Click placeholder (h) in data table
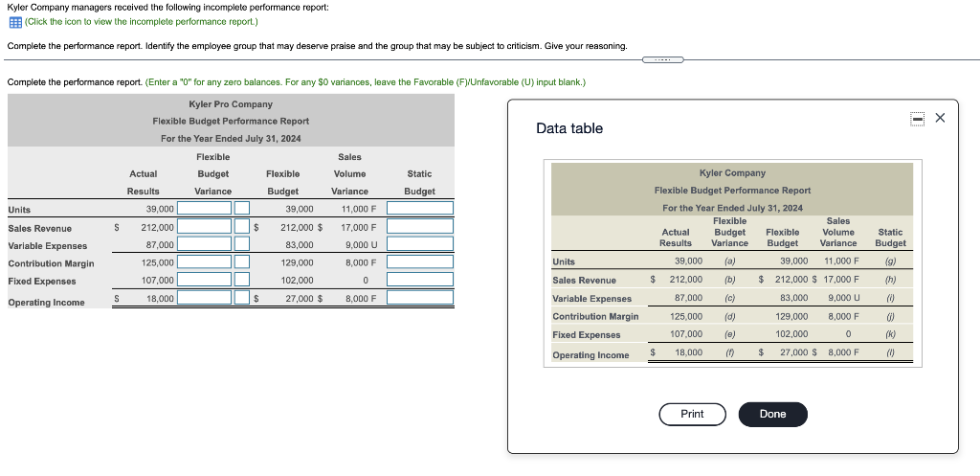Viewport: 980px width, 476px height. click(891, 280)
